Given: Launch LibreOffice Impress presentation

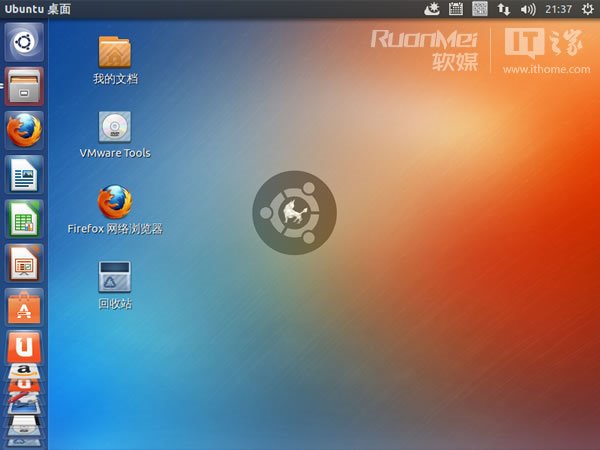Looking at the screenshot, I should tap(22, 263).
